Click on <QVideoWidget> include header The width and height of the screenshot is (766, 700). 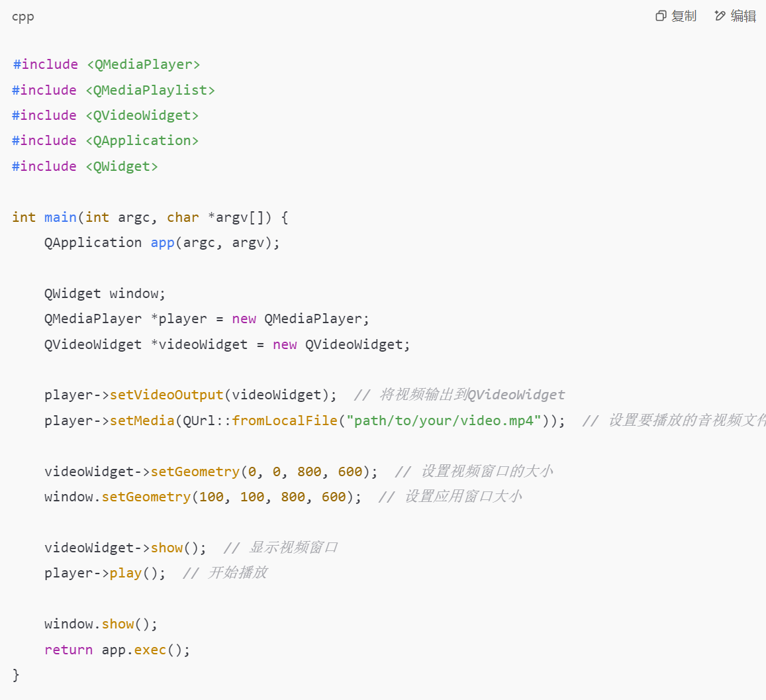[x=142, y=115]
